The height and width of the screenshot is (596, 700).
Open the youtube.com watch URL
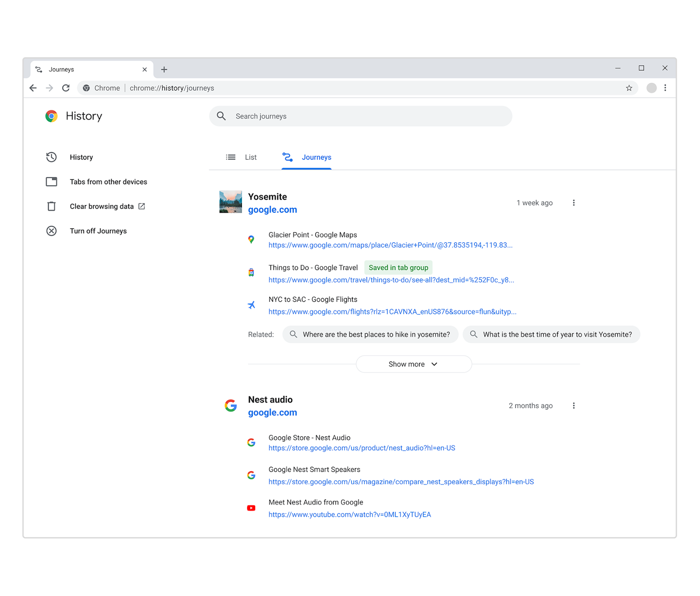point(350,515)
